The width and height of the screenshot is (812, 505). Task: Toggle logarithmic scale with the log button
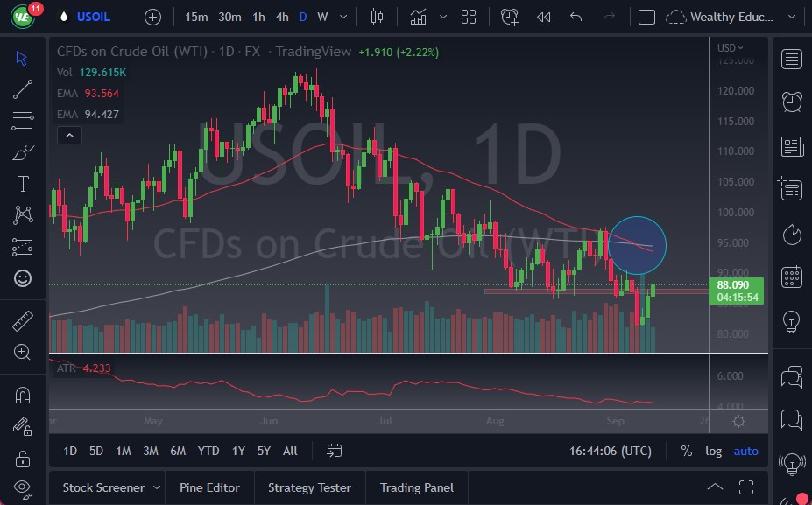pyautogui.click(x=713, y=451)
